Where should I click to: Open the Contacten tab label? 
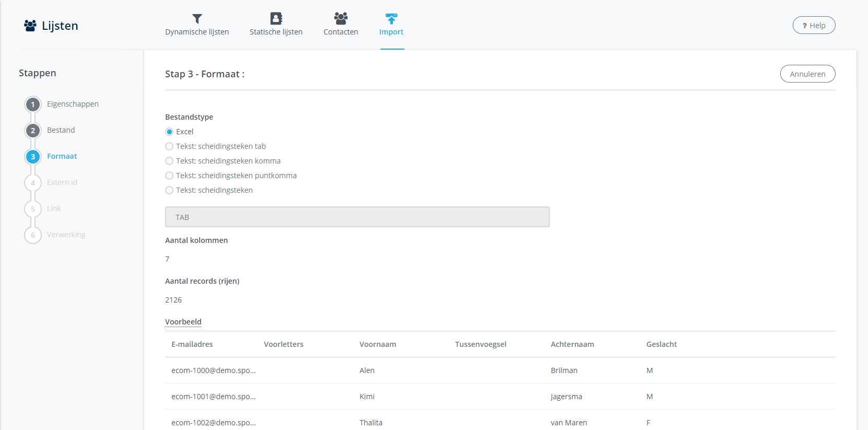[x=341, y=32]
